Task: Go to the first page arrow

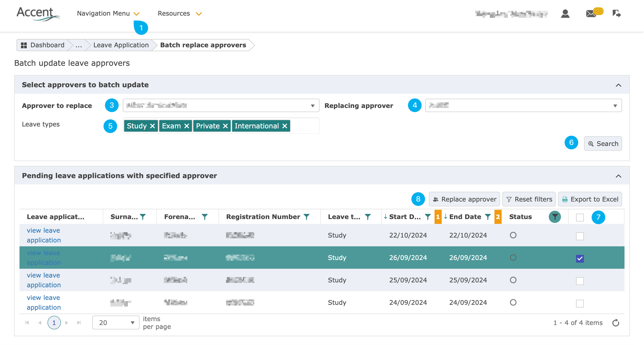Action: click(x=27, y=323)
